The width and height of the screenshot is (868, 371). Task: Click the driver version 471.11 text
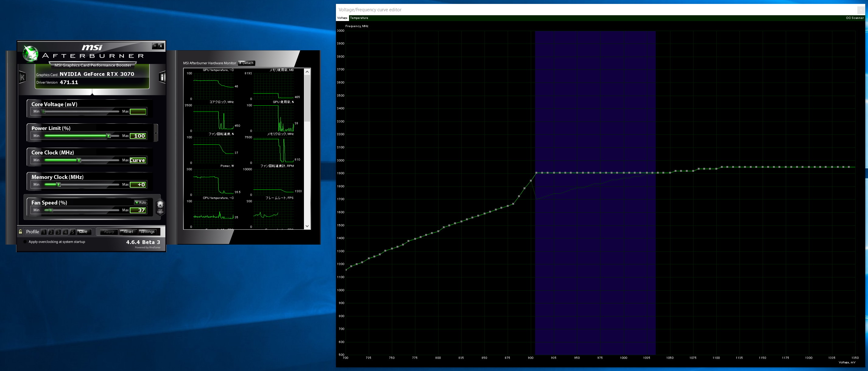69,82
